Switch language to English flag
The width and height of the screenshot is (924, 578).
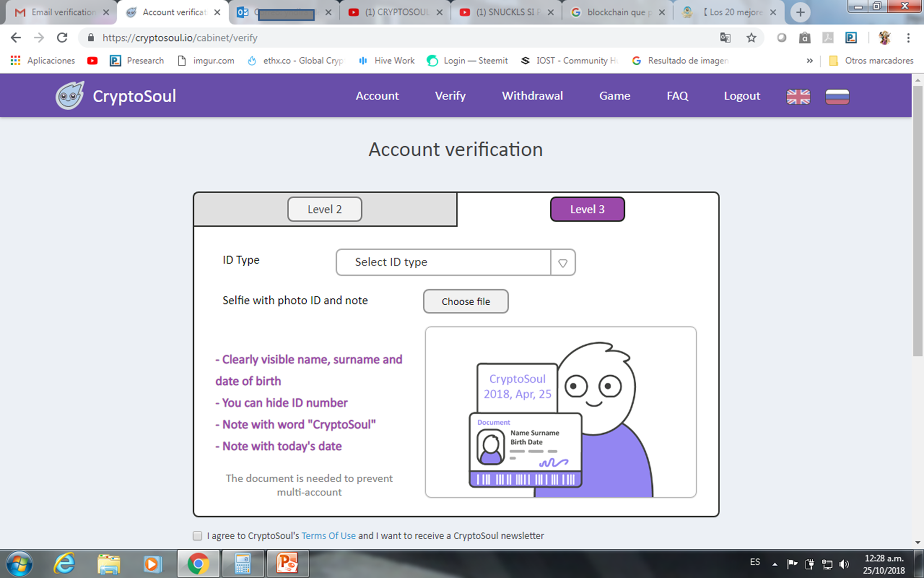click(798, 97)
